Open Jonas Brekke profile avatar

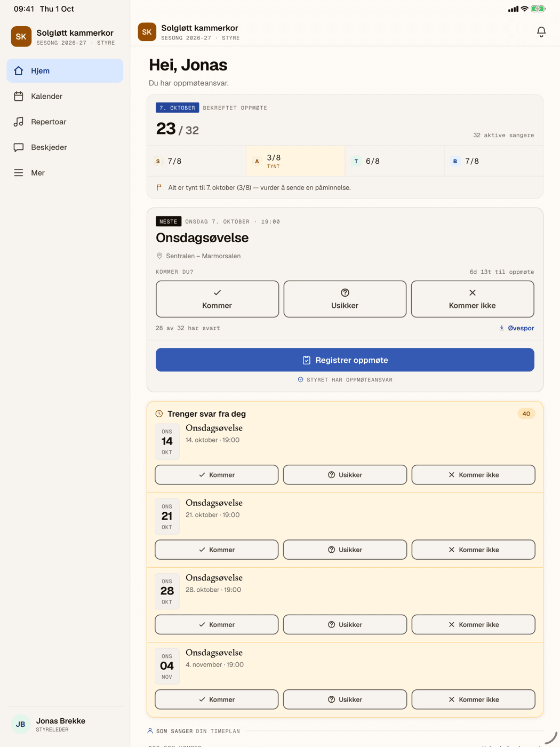[21, 724]
